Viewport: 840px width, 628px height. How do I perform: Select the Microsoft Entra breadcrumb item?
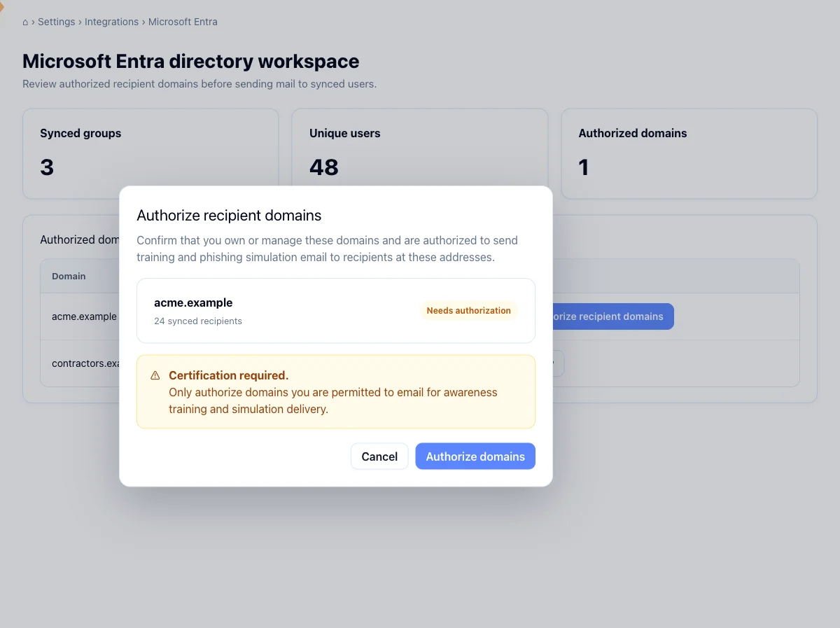click(183, 22)
